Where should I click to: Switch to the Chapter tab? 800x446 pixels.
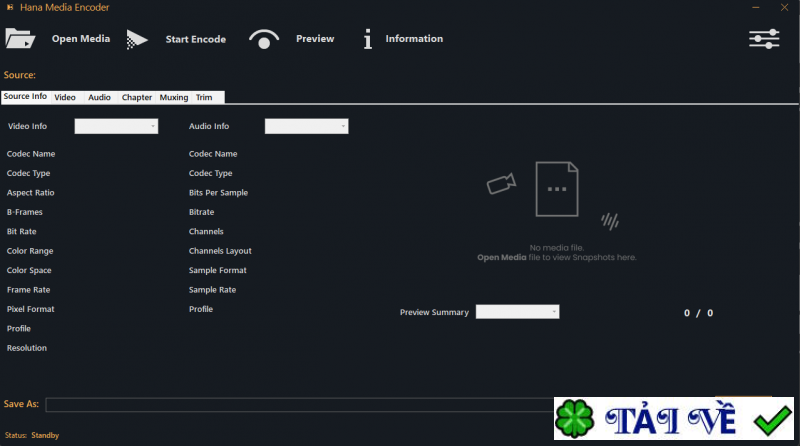(x=137, y=97)
